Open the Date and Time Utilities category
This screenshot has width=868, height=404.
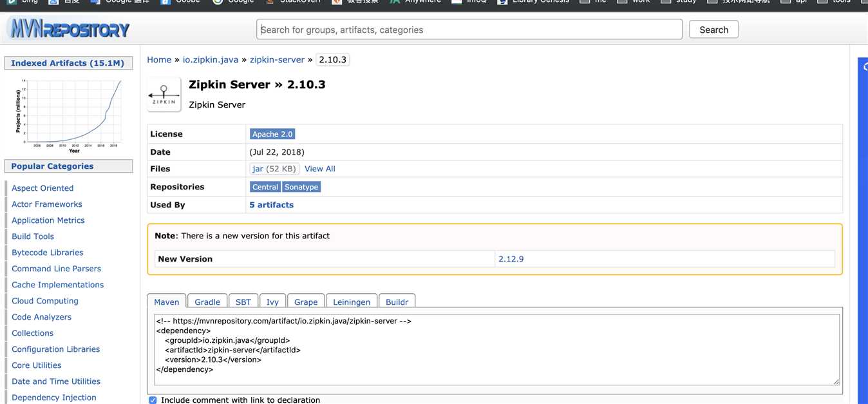click(x=56, y=381)
